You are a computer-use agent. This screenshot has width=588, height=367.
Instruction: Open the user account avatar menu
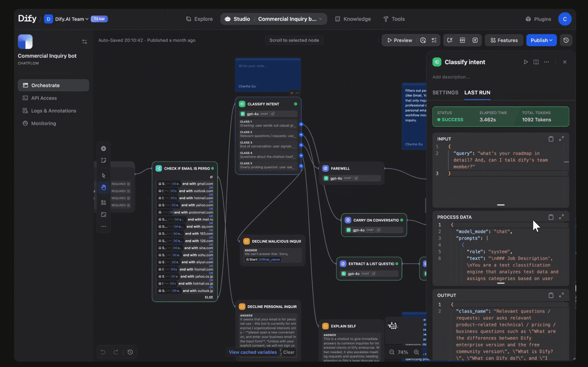point(565,19)
